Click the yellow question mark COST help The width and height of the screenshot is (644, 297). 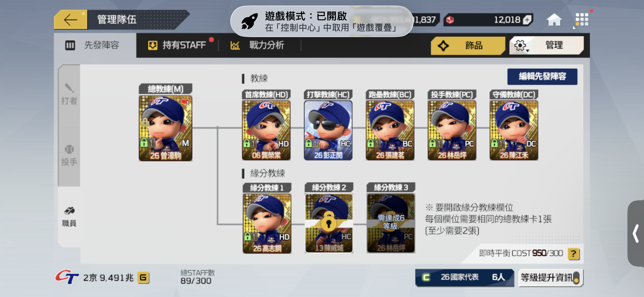(573, 253)
